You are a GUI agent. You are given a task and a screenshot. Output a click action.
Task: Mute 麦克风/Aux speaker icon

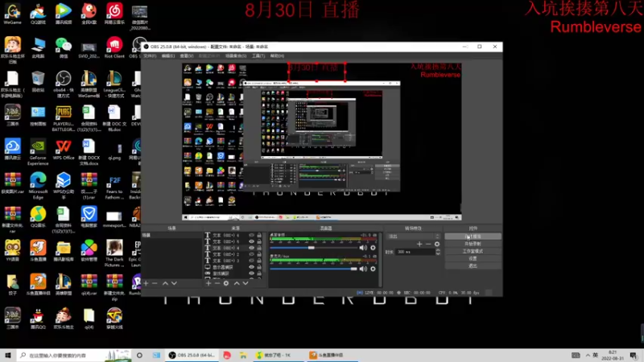point(363,269)
